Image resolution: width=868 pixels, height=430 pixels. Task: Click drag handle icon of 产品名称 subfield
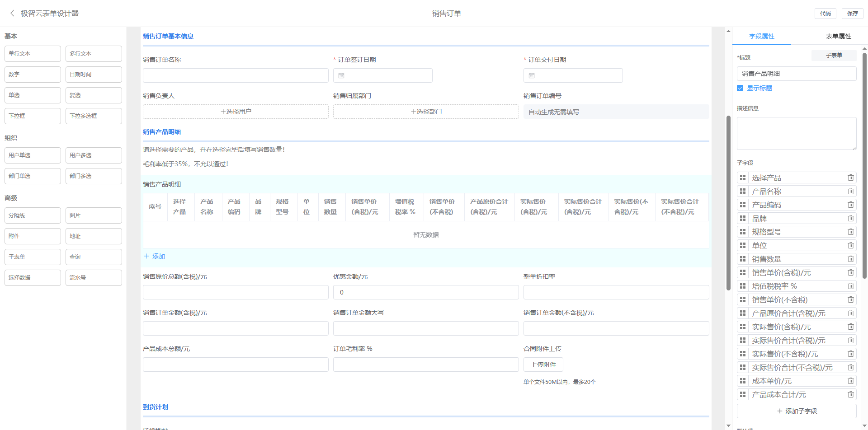click(743, 192)
